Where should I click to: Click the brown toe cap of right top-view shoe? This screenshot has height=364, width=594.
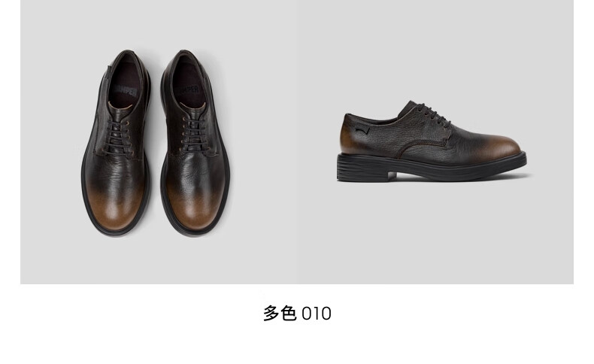click(x=194, y=208)
